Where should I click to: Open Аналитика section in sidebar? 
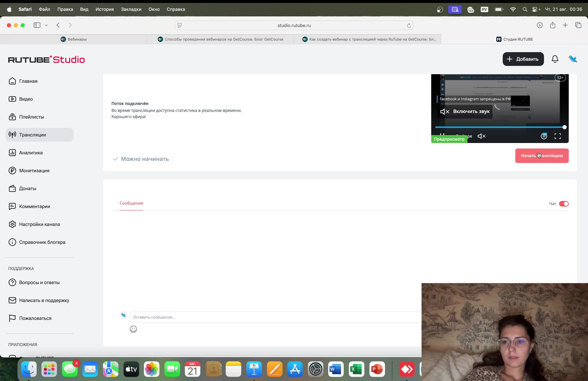pos(31,152)
